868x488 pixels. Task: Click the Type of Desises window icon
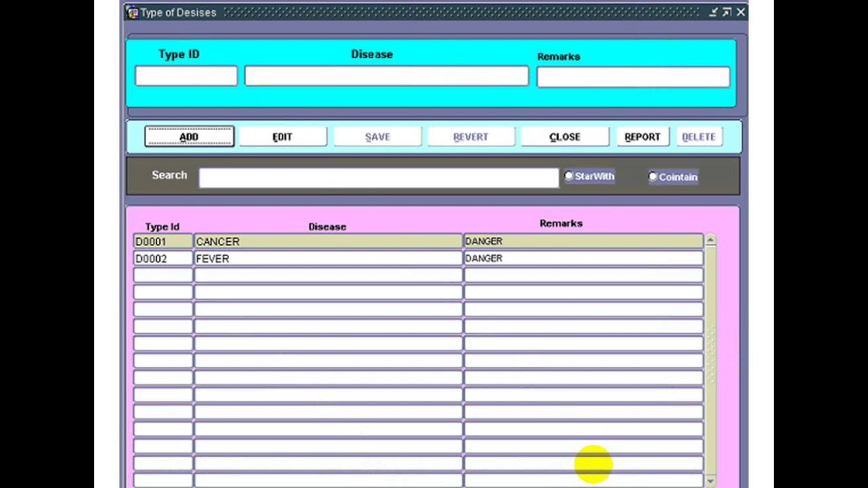132,12
